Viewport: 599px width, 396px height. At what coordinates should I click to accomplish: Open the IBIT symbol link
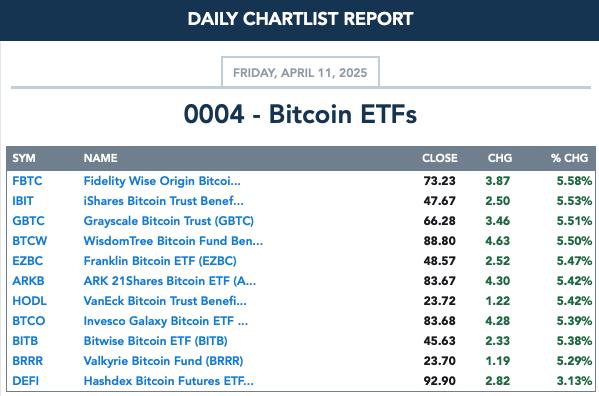(x=23, y=201)
